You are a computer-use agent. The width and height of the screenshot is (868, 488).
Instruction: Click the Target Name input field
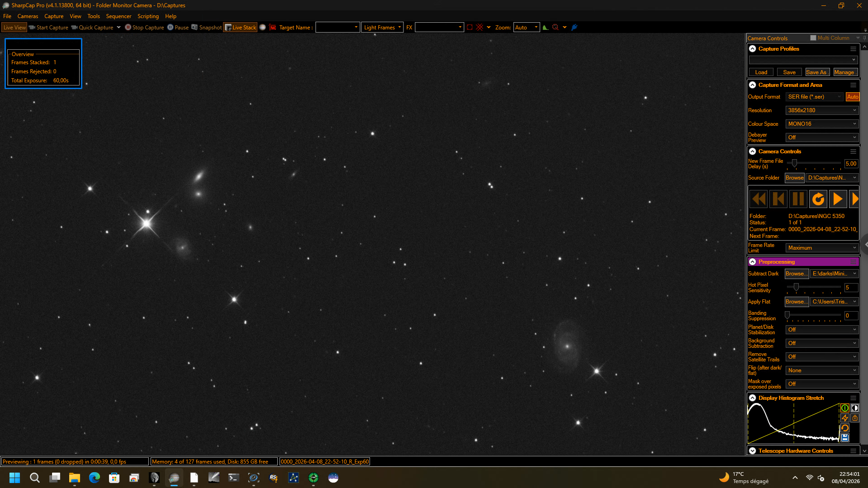click(337, 28)
